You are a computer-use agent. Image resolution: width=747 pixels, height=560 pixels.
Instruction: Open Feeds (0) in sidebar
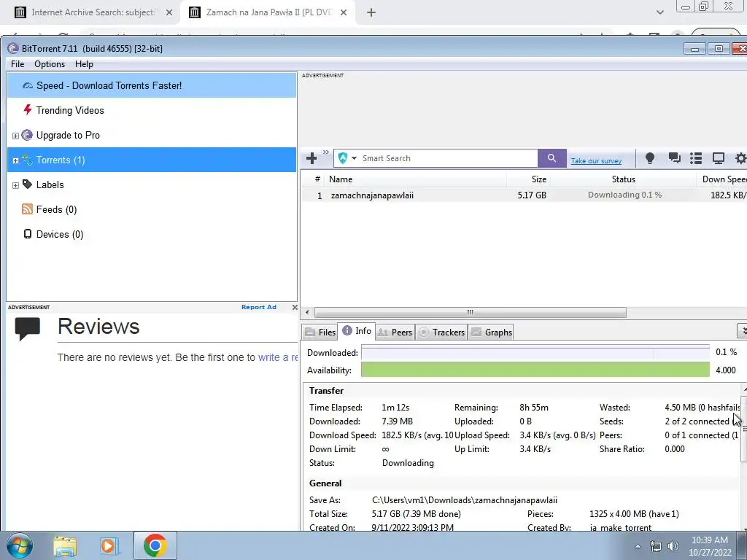point(56,209)
